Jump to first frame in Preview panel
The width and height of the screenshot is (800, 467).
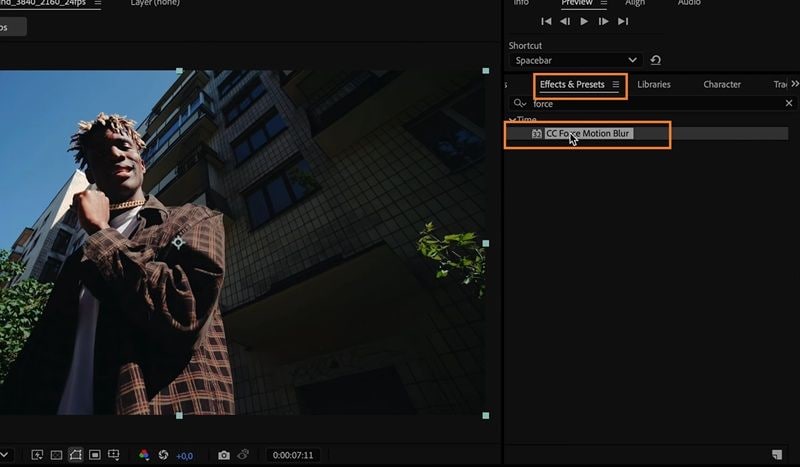pyautogui.click(x=546, y=21)
